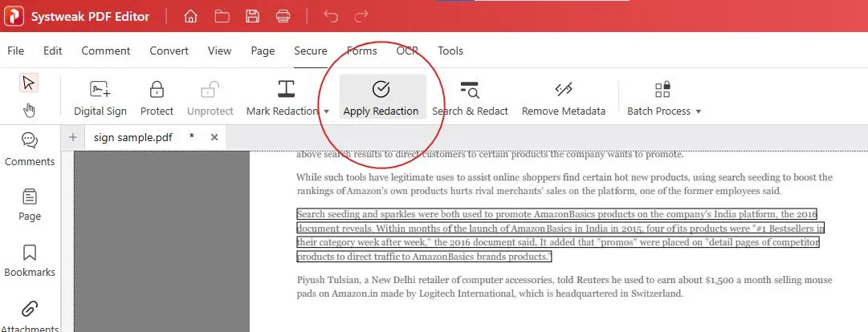
Task: Select the hand pan tool
Action: click(x=29, y=111)
